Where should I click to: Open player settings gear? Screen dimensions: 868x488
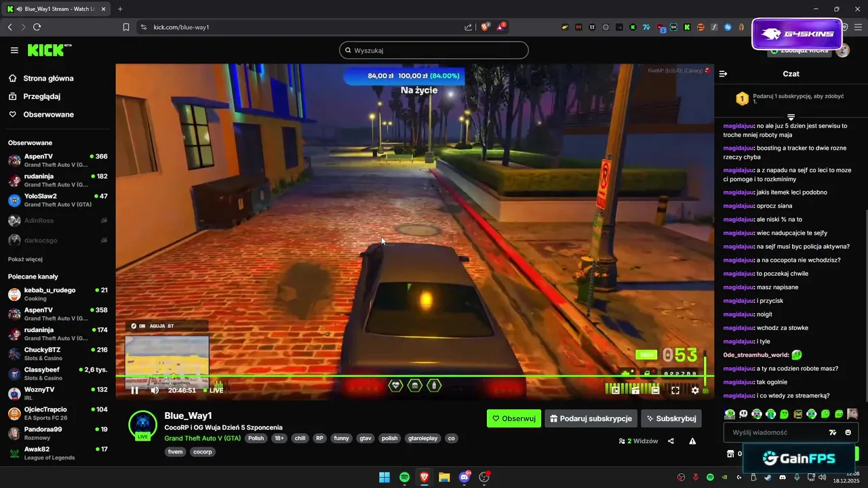695,390
